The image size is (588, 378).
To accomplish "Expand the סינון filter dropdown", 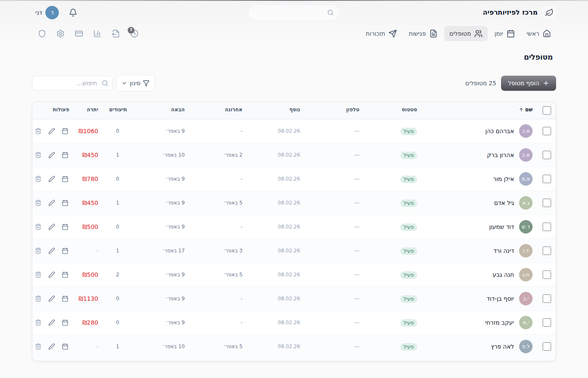I will pyautogui.click(x=135, y=83).
